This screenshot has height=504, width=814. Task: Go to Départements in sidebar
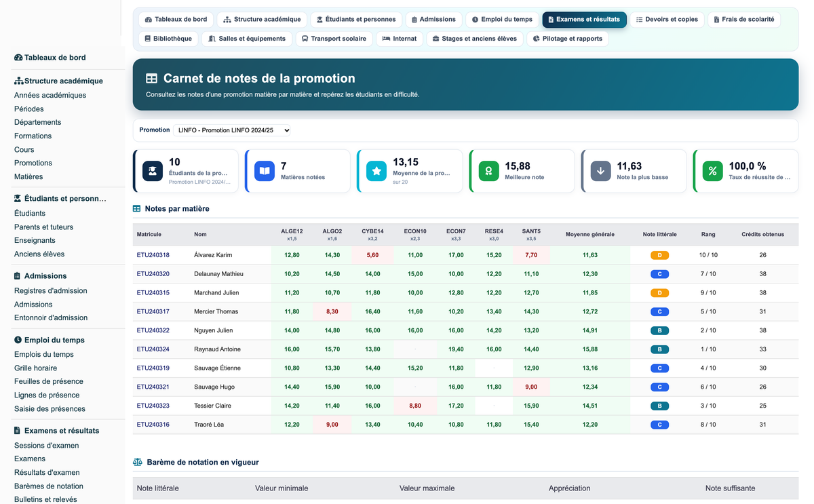38,123
